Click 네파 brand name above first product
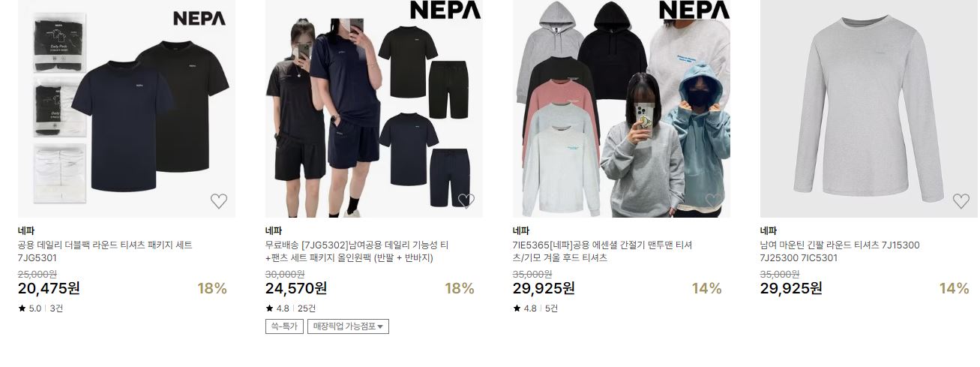 pyautogui.click(x=26, y=230)
